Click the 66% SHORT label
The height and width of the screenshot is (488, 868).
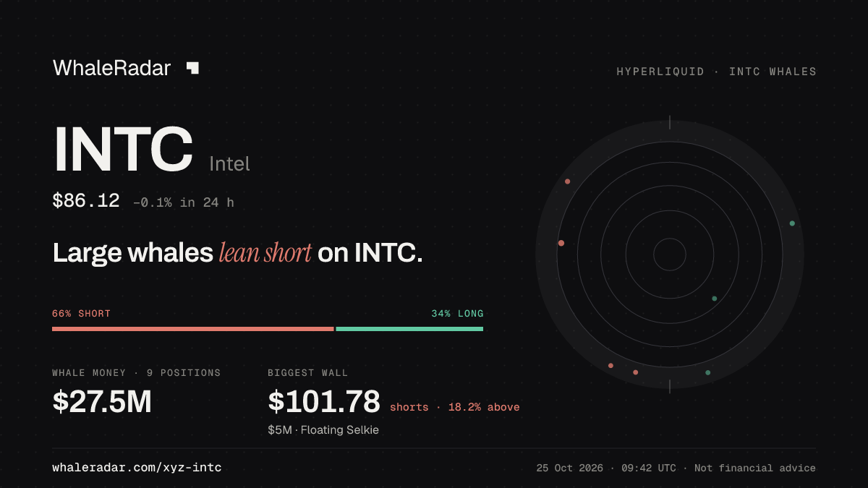[81, 314]
